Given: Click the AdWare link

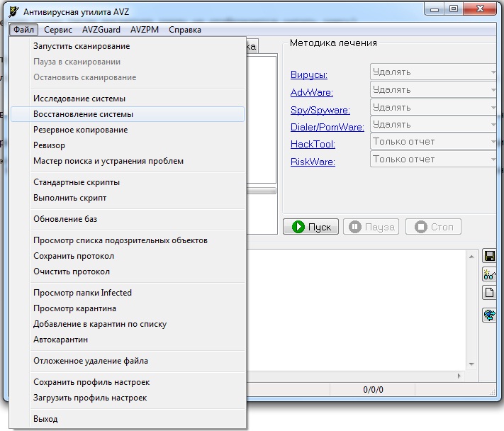Looking at the screenshot, I should coord(312,93).
